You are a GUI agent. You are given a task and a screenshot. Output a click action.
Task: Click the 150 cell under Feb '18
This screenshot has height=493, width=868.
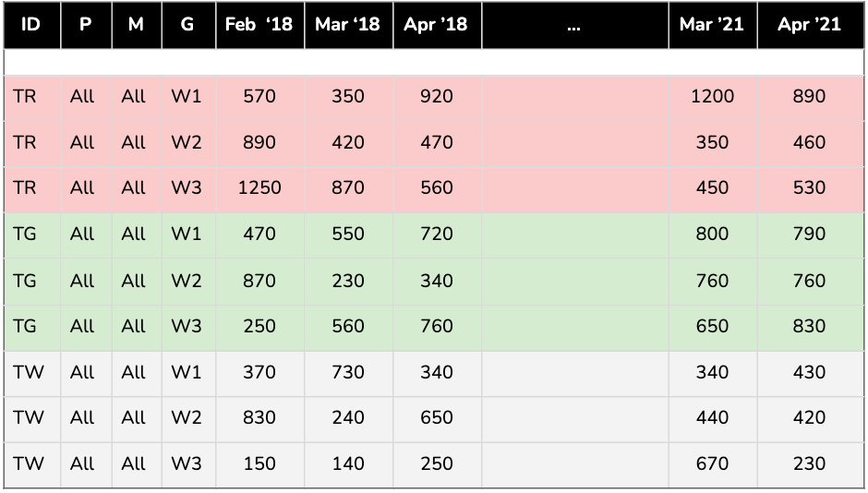[259, 463]
